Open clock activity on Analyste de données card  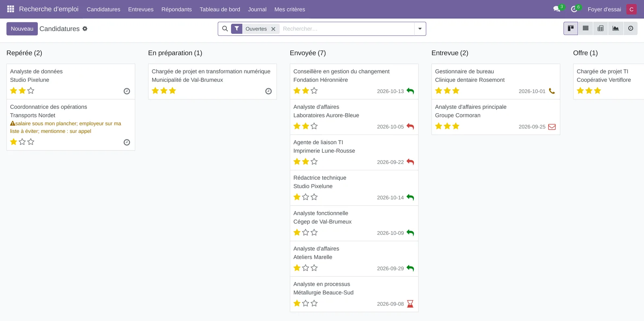pos(127,91)
